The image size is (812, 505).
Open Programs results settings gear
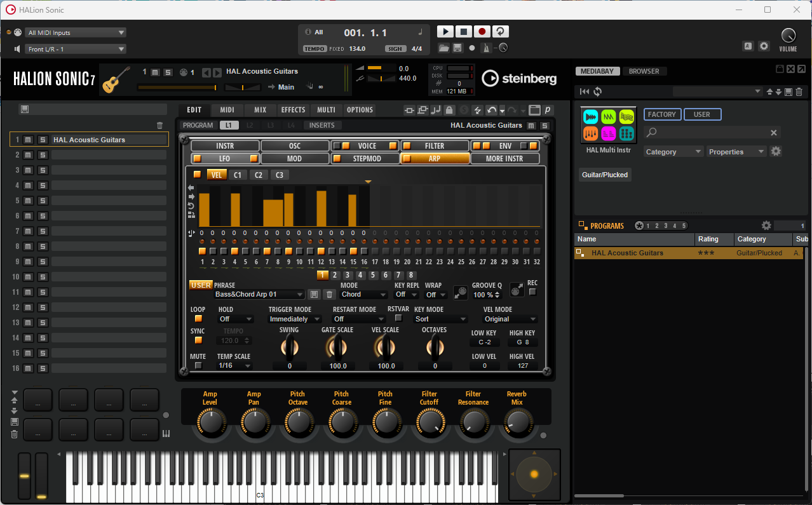[766, 226]
